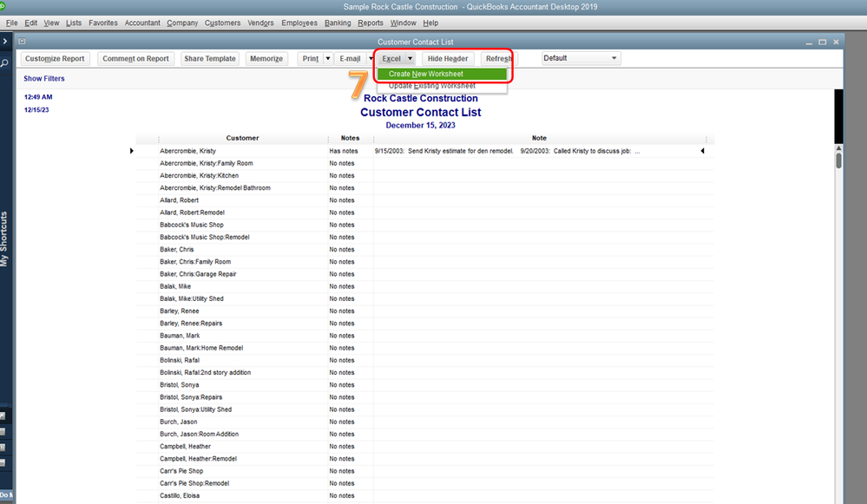
Task: Open the View menu
Action: 51,23
